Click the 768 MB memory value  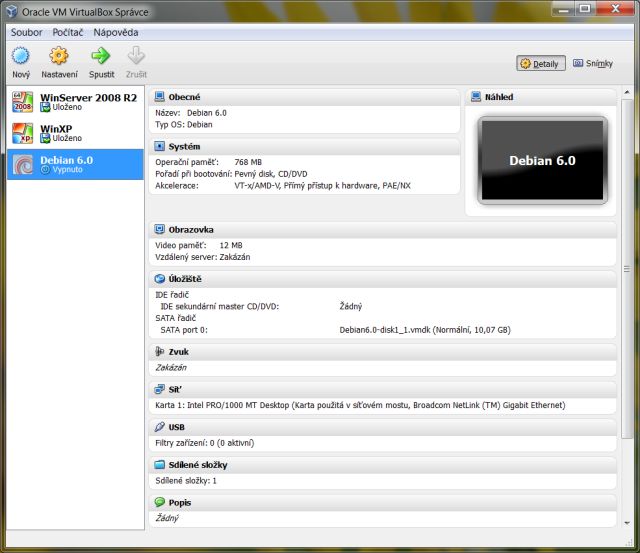[x=248, y=162]
